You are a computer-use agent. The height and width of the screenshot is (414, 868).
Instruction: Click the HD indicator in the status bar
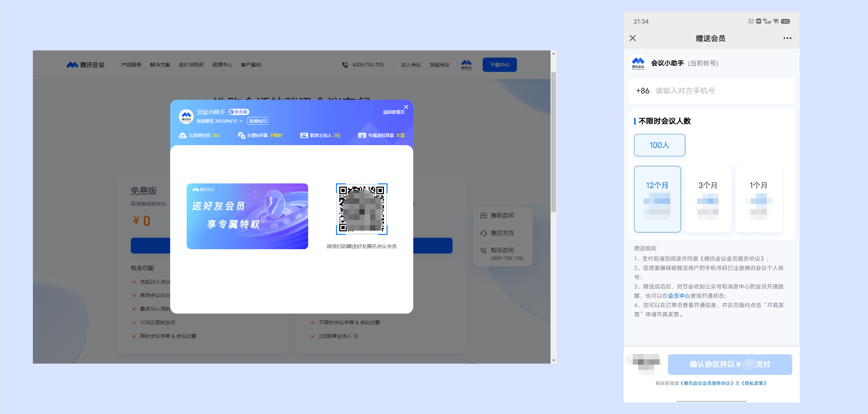pos(759,21)
